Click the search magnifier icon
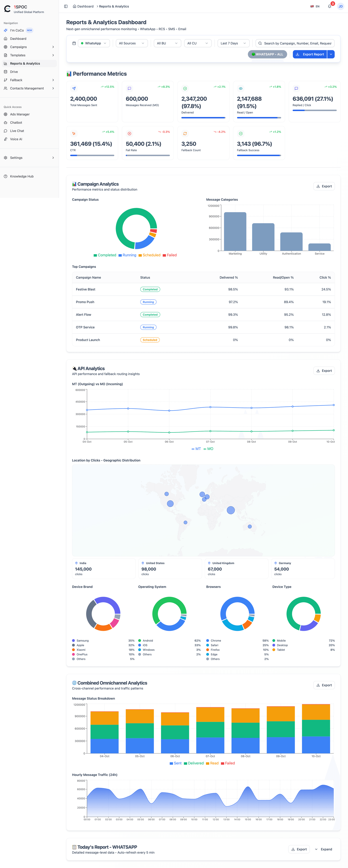Screen dimensions: 348x868 [x=260, y=43]
